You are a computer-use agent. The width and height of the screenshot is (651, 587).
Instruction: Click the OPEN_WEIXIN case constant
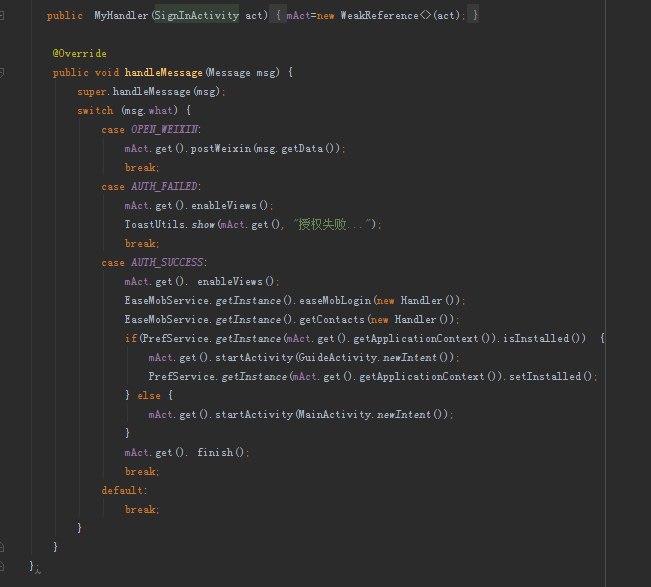tap(164, 130)
